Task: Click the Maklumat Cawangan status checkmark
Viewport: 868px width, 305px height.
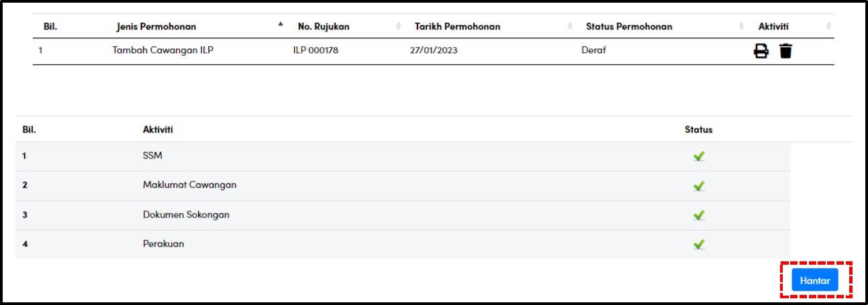Action: (699, 185)
